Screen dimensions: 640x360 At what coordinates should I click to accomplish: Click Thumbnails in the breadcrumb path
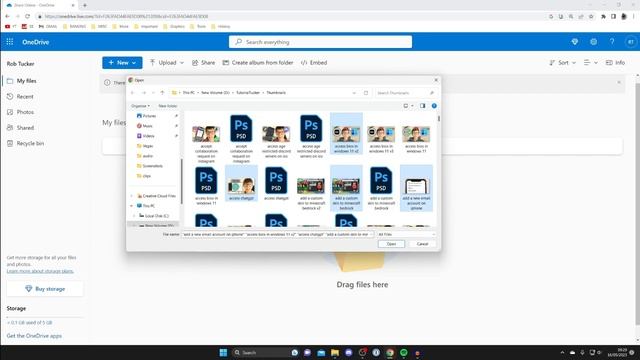point(276,93)
